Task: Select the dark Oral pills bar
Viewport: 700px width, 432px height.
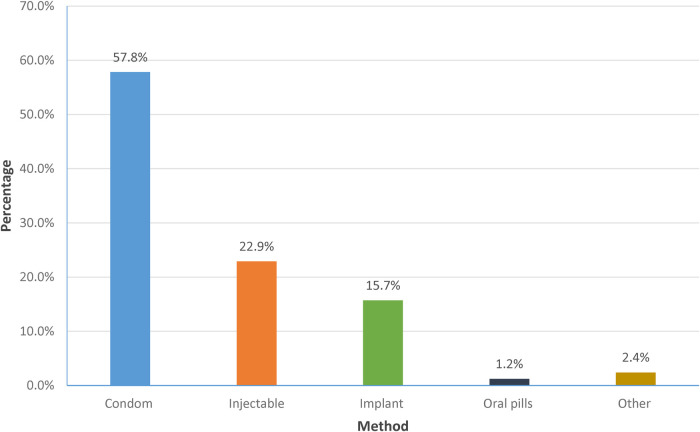Action: [509, 382]
